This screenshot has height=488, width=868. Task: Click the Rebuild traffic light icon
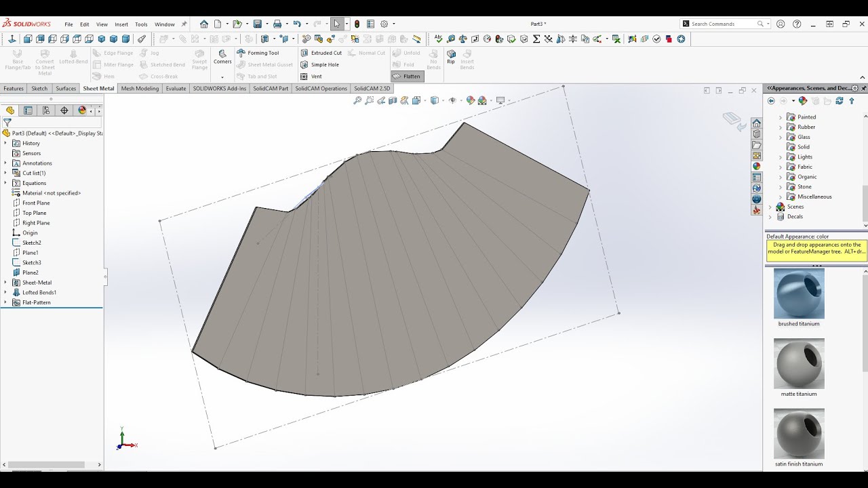tap(357, 24)
